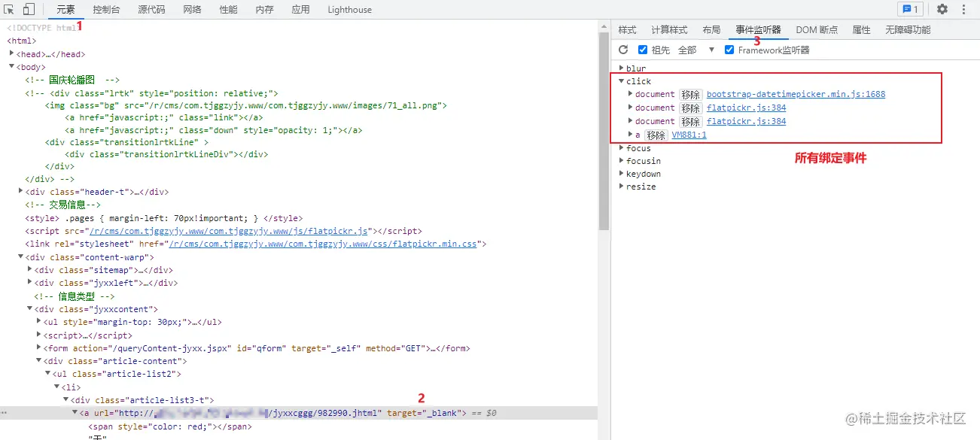Screen dimensions: 980x440
Task: Open the 全部 listener filter dropdown
Action: coord(697,50)
